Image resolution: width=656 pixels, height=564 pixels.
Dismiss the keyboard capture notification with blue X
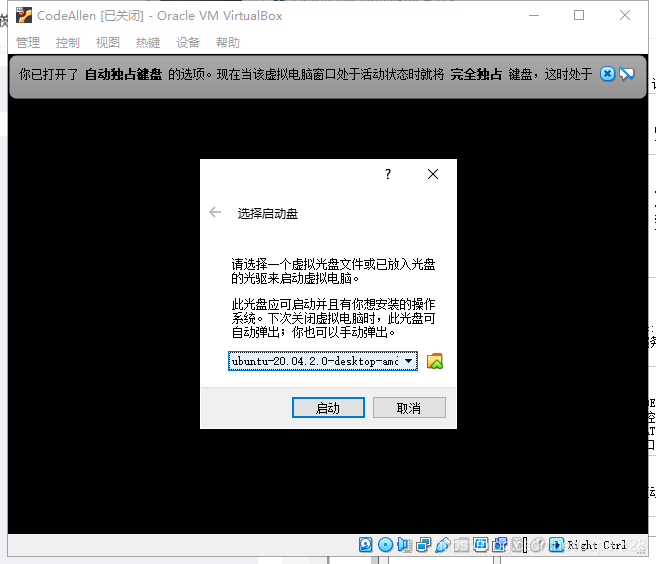tap(607, 74)
